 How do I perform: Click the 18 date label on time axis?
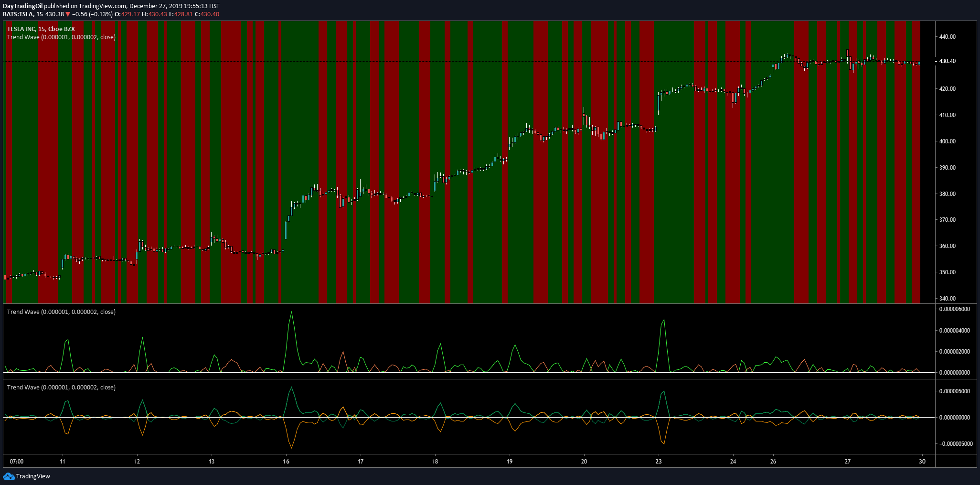coord(435,462)
